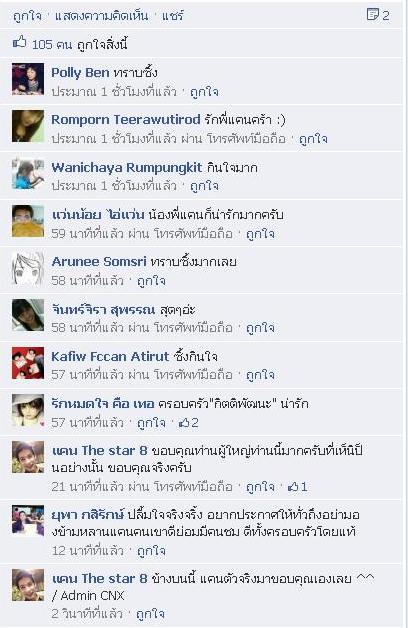Open Wanichaya Rumpungkit's profile name
The width and height of the screenshot is (408, 628).
tap(127, 167)
